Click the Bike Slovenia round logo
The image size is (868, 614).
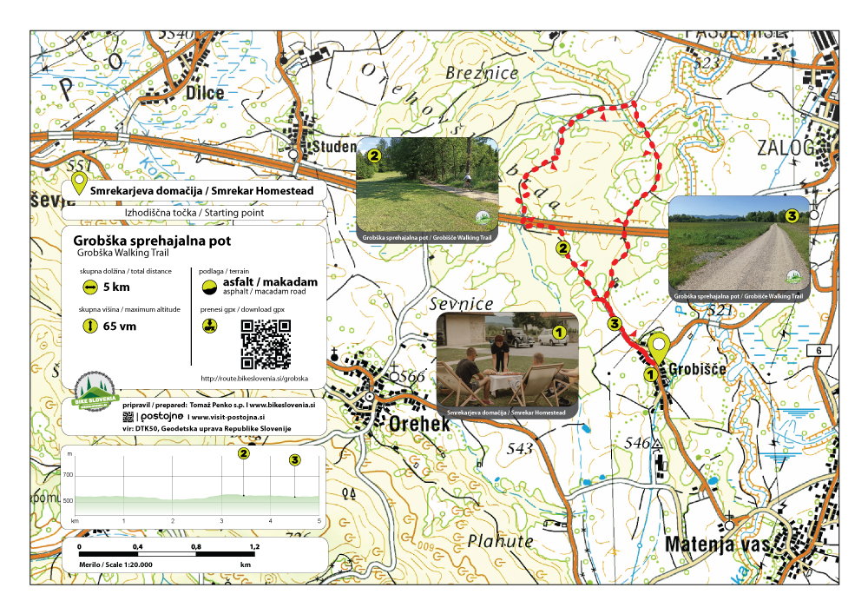point(94,392)
